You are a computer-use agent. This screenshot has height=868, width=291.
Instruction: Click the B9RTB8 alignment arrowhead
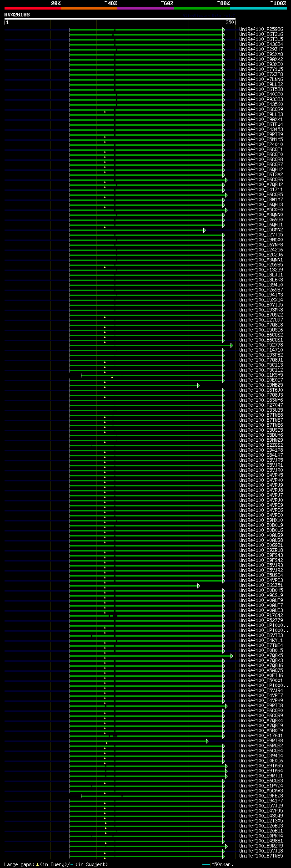(x=207, y=741)
